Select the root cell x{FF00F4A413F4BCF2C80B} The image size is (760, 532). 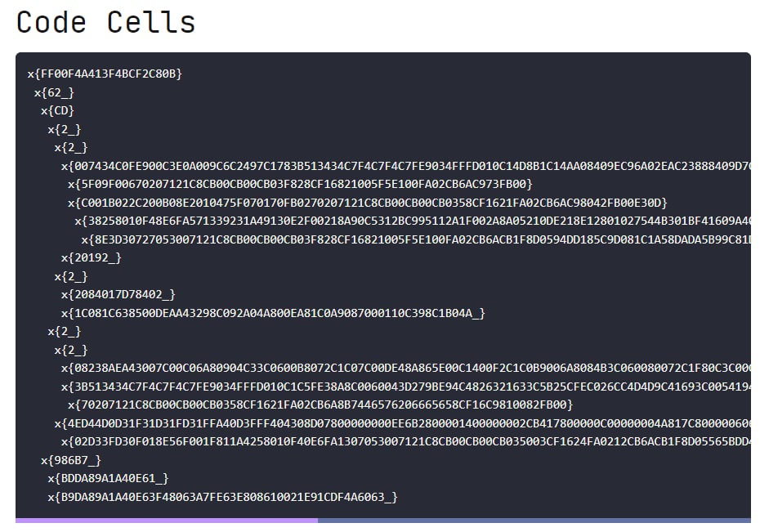pyautogui.click(x=105, y=74)
